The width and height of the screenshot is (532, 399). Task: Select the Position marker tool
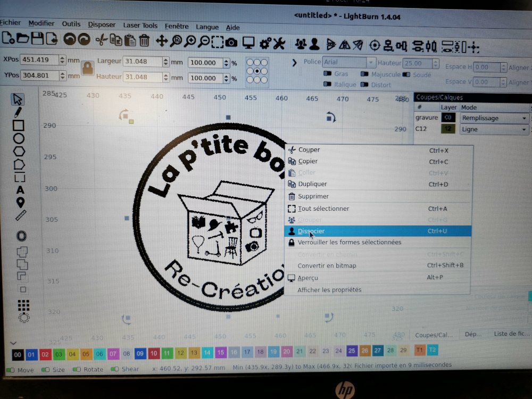(20, 203)
